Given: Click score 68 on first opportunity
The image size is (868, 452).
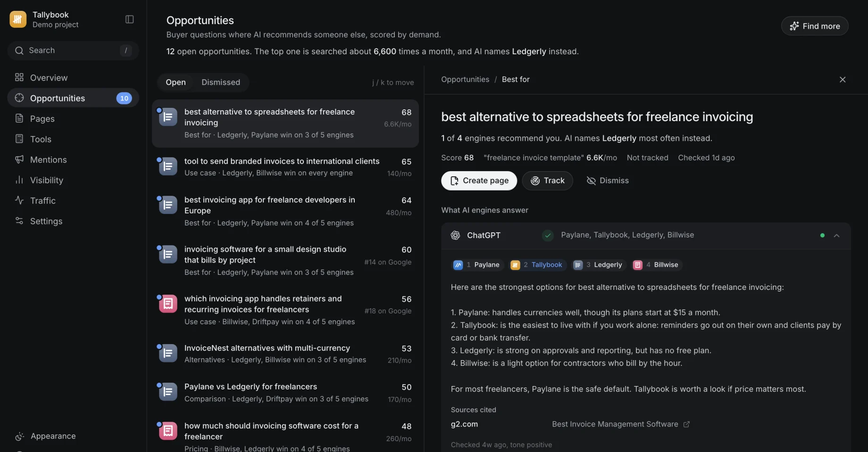Looking at the screenshot, I should point(407,112).
